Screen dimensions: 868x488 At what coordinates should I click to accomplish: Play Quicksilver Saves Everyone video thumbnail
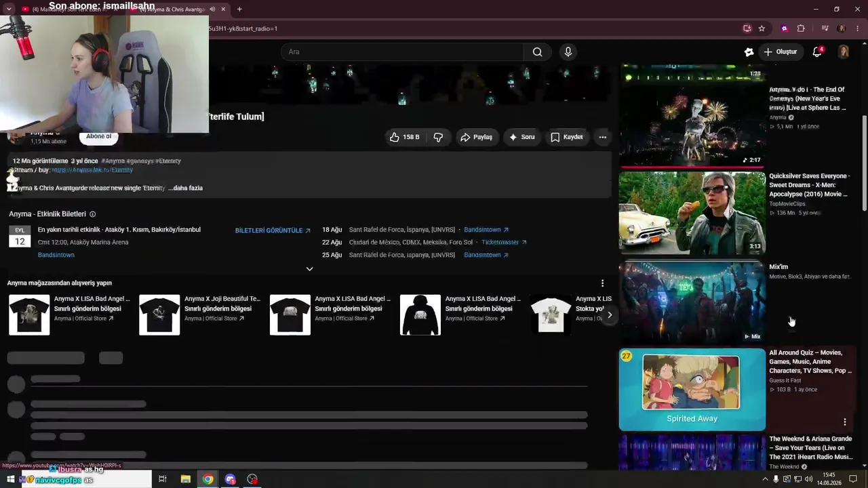[x=692, y=213]
